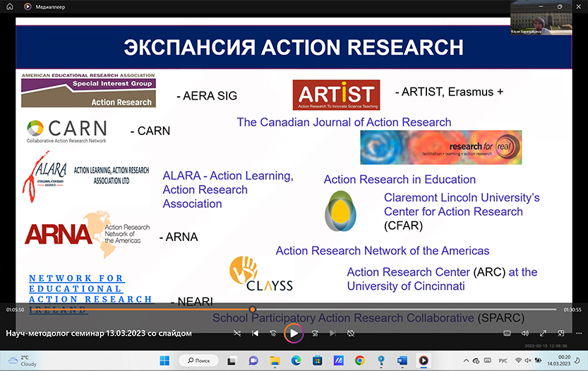Skip forward 30 seconds
The height and width of the screenshot is (371, 588).
point(315,333)
